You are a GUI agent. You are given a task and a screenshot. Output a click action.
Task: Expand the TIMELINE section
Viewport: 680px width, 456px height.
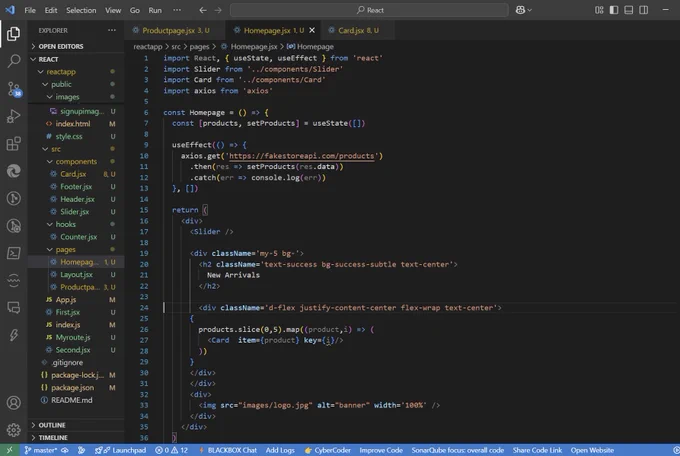[x=52, y=438]
